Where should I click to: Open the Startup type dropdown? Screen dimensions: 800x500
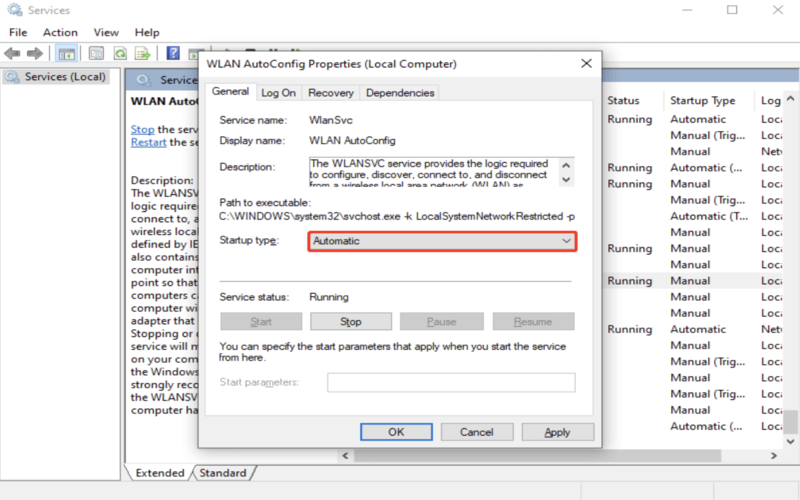click(x=442, y=241)
